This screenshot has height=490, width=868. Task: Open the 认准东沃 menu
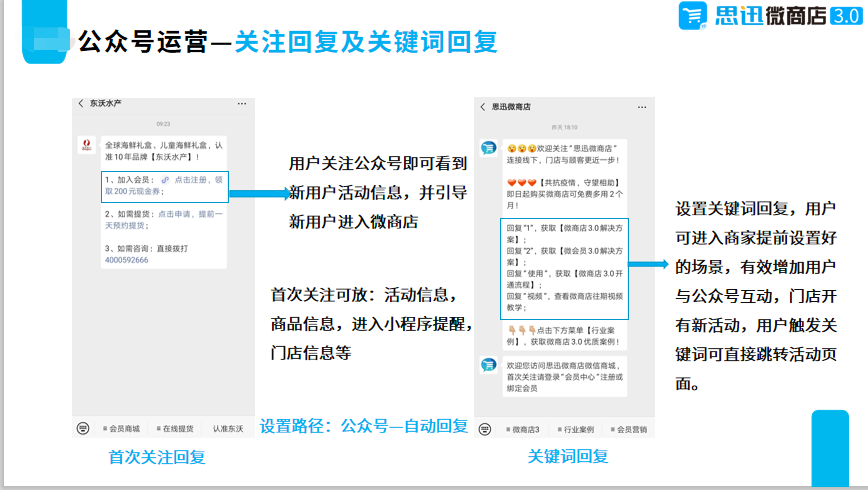coord(228,429)
